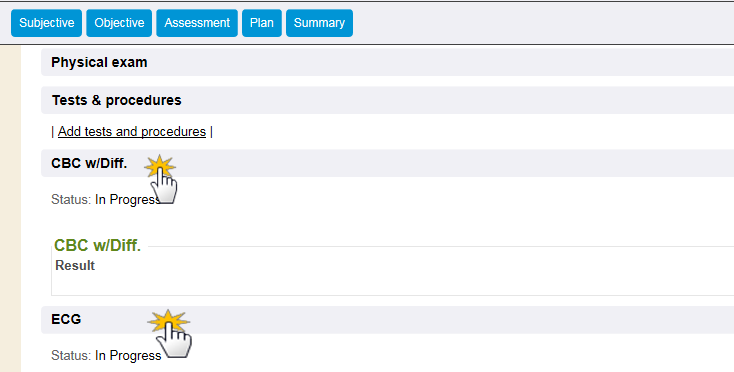Go to the Assessment tab
This screenshot has width=734, height=372.
coord(197,23)
